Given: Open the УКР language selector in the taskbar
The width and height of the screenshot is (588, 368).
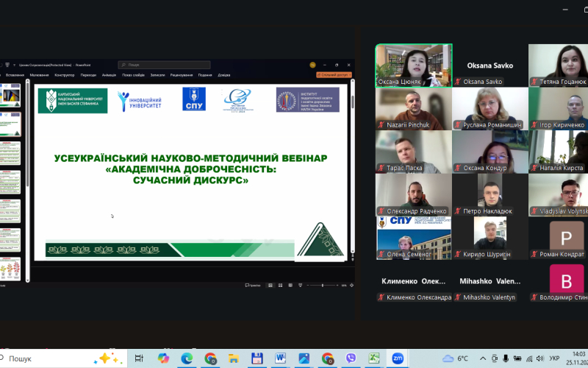Looking at the screenshot, I should (553, 358).
